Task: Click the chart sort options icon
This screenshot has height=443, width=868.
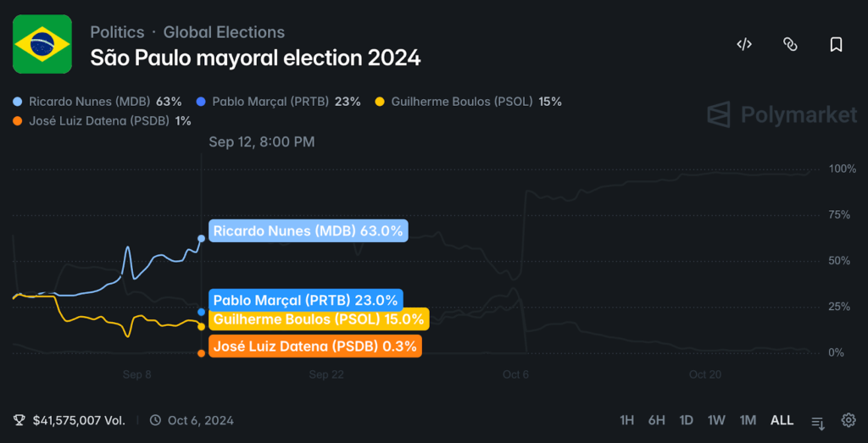Action: click(x=818, y=421)
